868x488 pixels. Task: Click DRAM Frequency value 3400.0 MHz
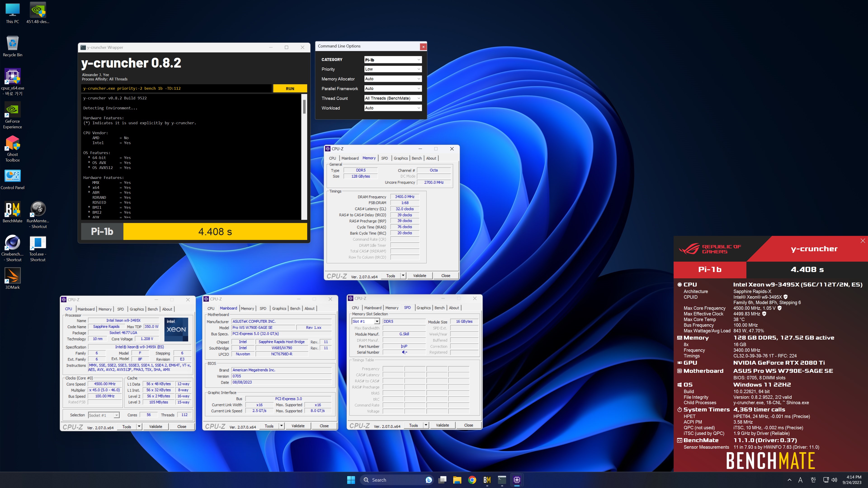pyautogui.click(x=405, y=197)
